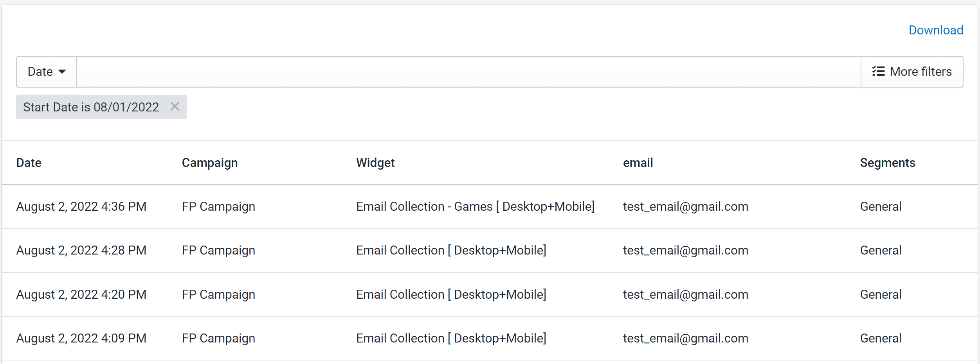Select the August 2, 2022 4:09 PM date cell
This screenshot has width=980, height=364.
click(81, 338)
